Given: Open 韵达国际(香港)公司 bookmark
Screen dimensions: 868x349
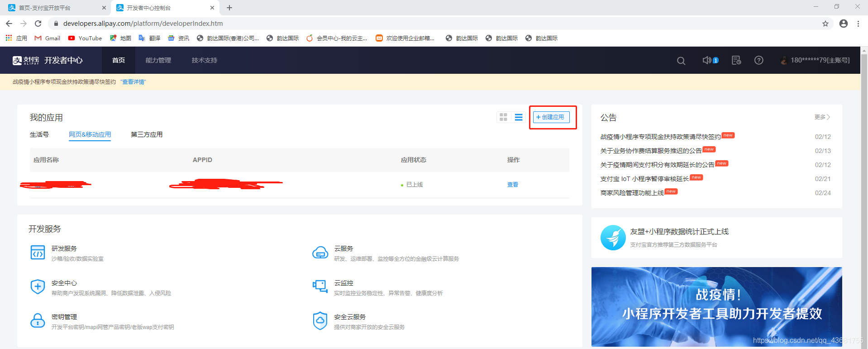Looking at the screenshot, I should click(x=228, y=38).
